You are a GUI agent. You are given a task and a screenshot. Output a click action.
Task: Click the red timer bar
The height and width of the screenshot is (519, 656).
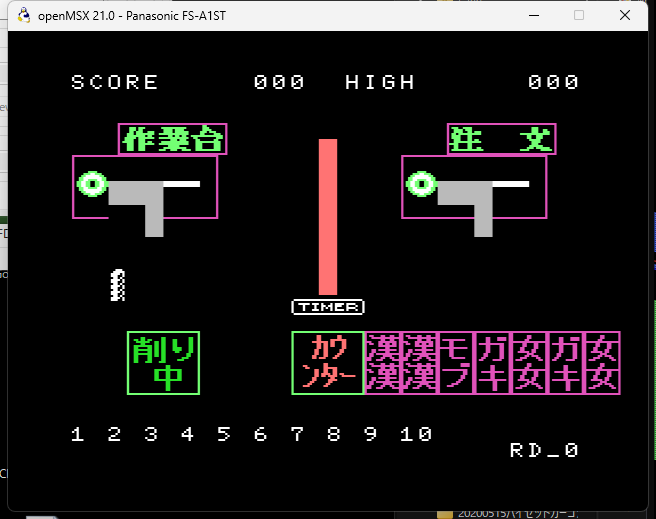[x=328, y=217]
